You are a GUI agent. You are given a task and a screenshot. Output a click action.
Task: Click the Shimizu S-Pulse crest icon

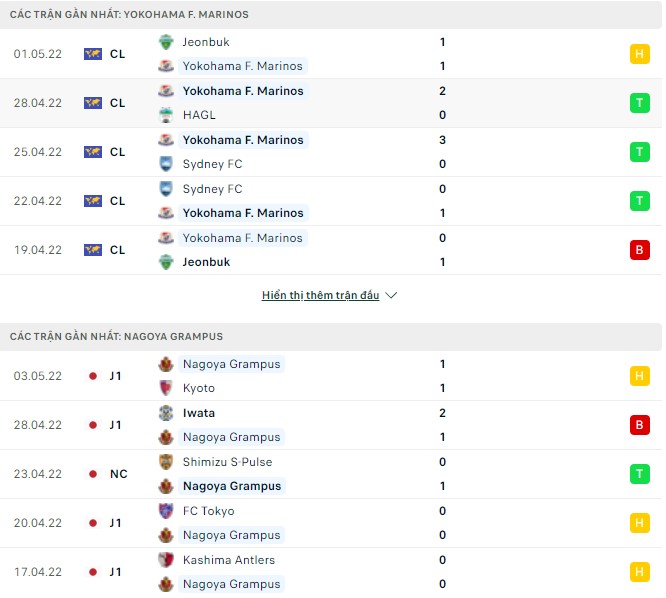pyautogui.click(x=166, y=462)
